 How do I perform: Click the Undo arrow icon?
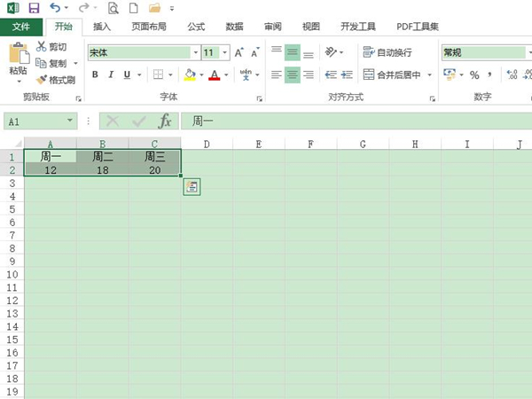coord(55,8)
